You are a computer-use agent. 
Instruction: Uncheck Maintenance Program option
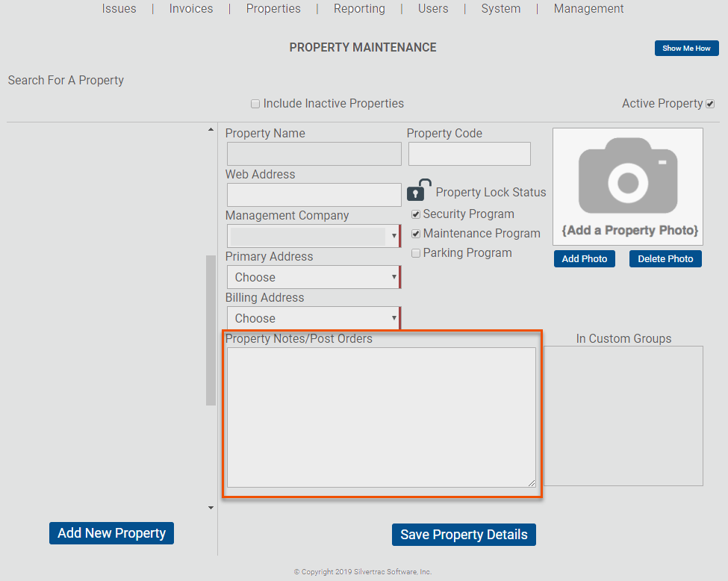click(x=416, y=234)
